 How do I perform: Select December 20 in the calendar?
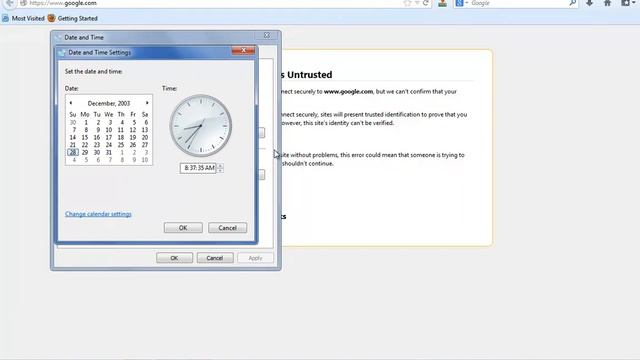(145, 138)
